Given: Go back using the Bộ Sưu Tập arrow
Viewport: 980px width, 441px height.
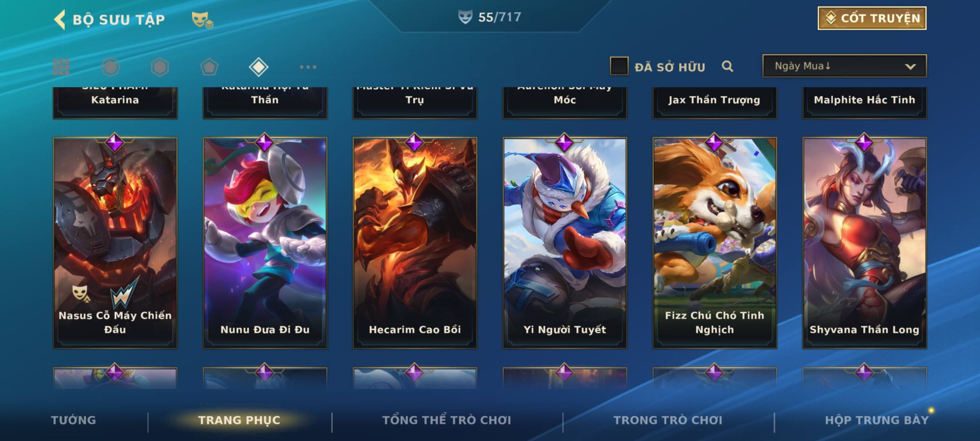Looking at the screenshot, I should click(60, 20).
